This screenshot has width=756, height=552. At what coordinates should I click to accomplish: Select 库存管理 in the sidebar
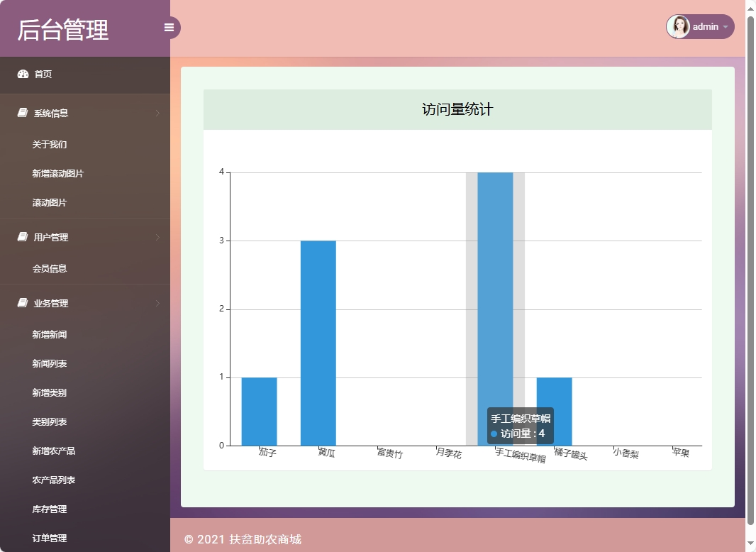click(x=50, y=509)
